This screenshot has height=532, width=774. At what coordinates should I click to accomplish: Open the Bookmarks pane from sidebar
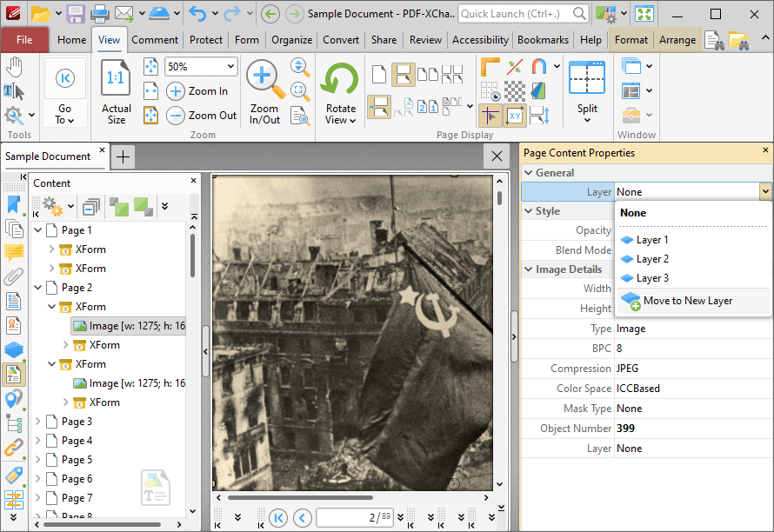click(x=14, y=205)
